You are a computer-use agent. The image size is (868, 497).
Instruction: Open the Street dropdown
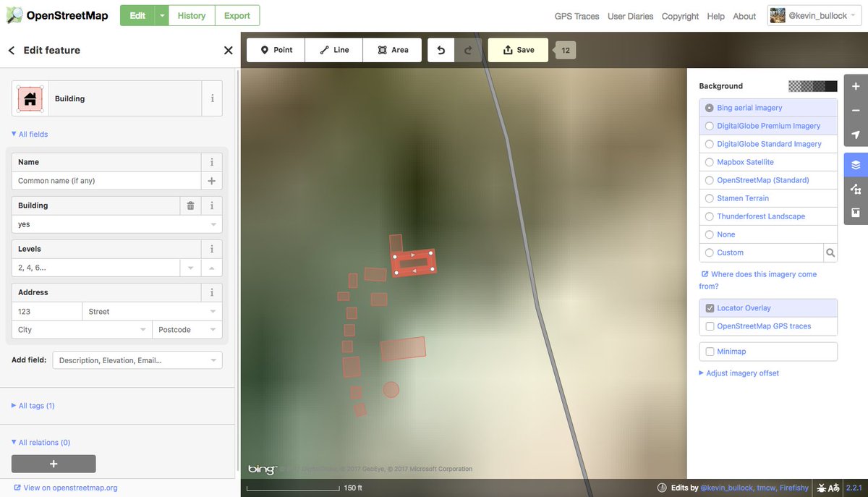click(213, 312)
